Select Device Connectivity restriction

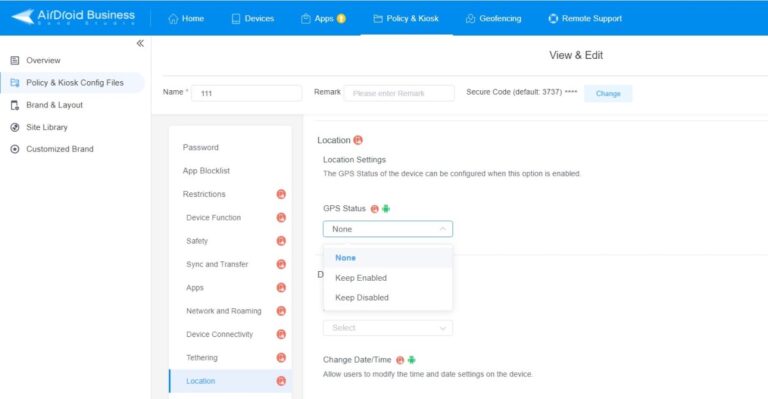(x=219, y=334)
